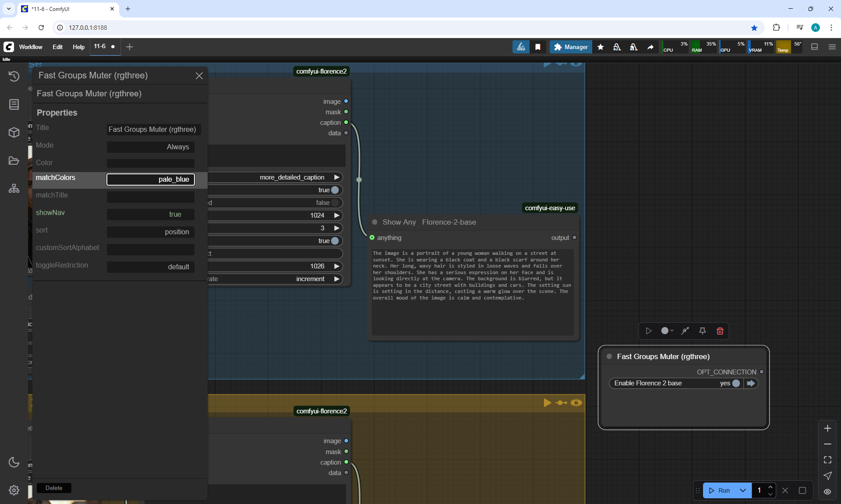Open the Manager button

click(x=571, y=47)
